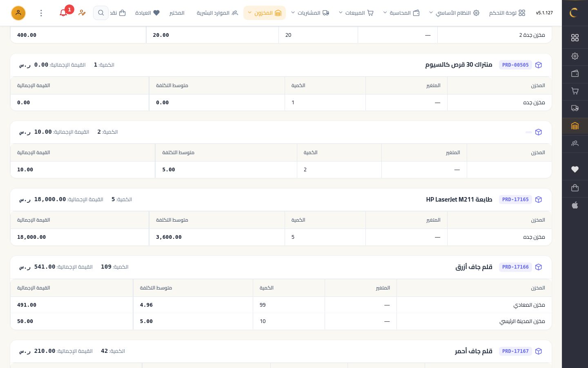Click the قلم جاف أزرق product title

[x=474, y=267]
